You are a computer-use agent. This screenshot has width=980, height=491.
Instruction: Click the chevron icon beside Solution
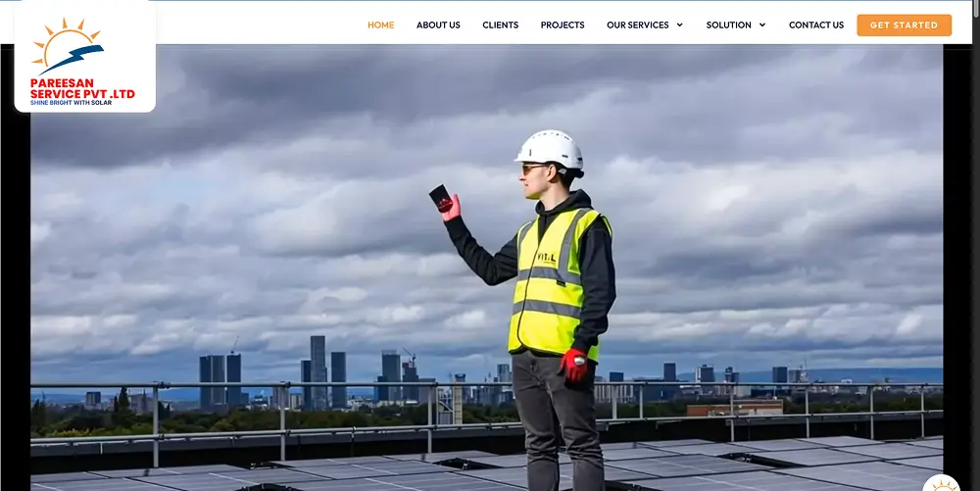[762, 25]
